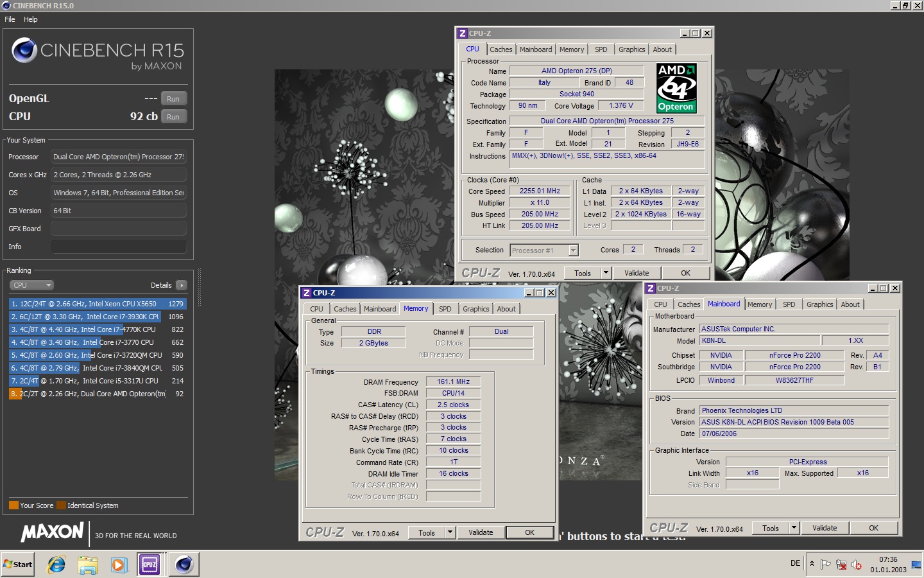Open Processor #1 selection dropdown

click(x=544, y=250)
